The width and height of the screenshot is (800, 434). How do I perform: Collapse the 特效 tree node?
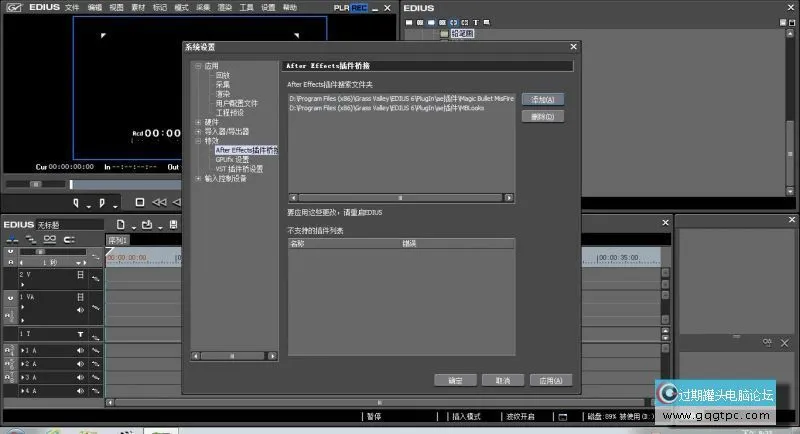(x=198, y=141)
